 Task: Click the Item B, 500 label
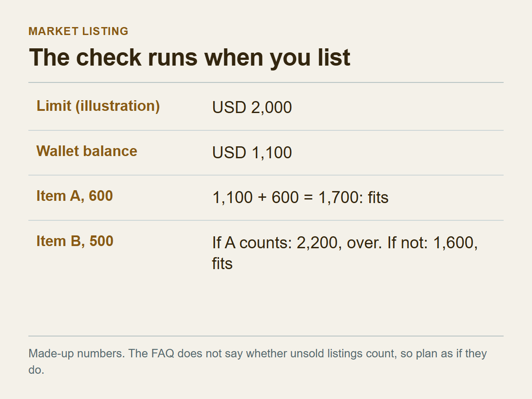(x=75, y=241)
